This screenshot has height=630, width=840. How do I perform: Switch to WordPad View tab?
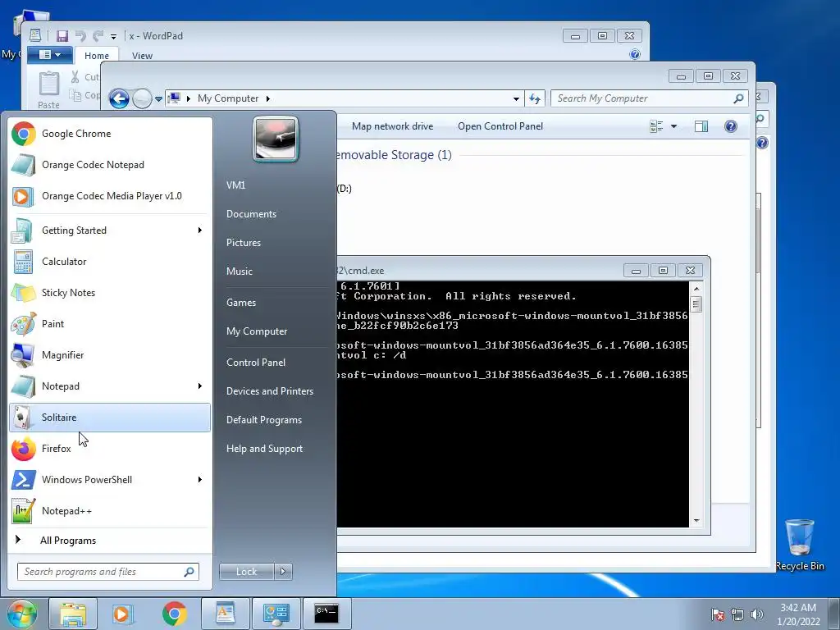tap(142, 56)
